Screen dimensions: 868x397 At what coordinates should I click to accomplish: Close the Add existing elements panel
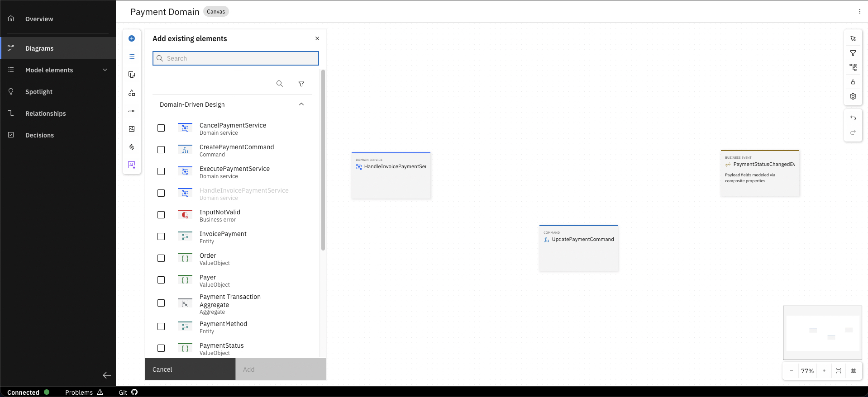(317, 38)
